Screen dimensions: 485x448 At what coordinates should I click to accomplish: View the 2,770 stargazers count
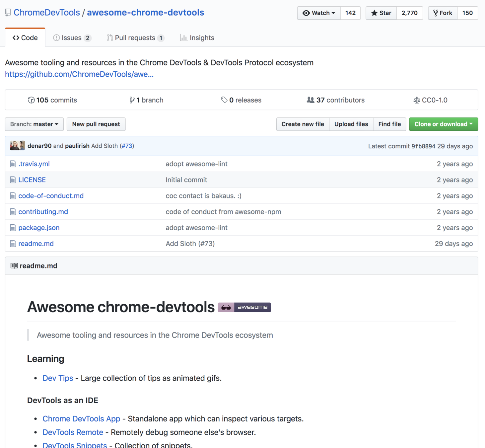click(x=409, y=13)
